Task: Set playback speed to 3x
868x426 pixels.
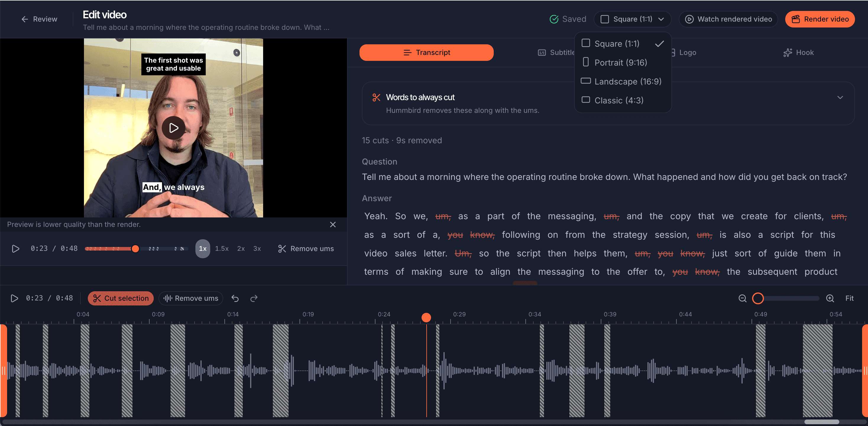Action: click(257, 248)
